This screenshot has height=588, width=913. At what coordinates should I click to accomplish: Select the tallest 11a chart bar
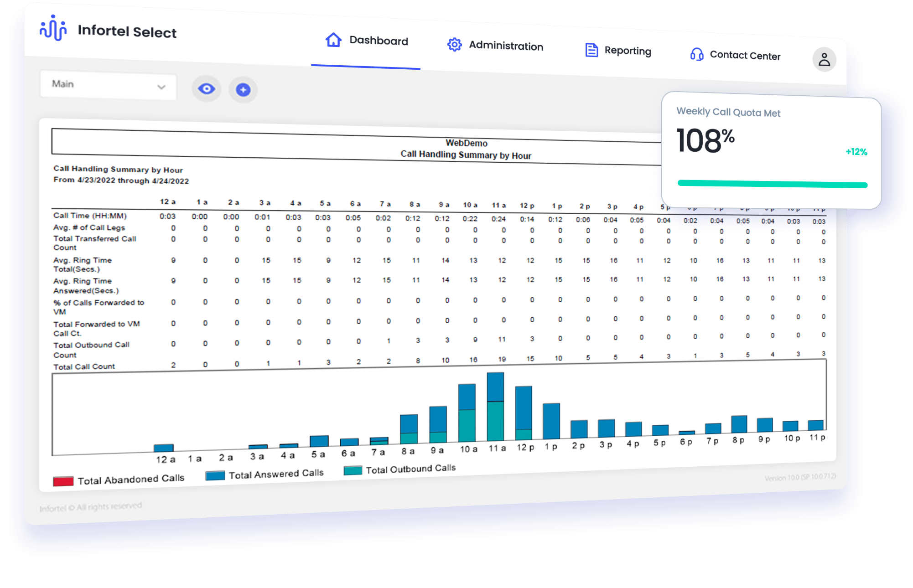[496, 406]
